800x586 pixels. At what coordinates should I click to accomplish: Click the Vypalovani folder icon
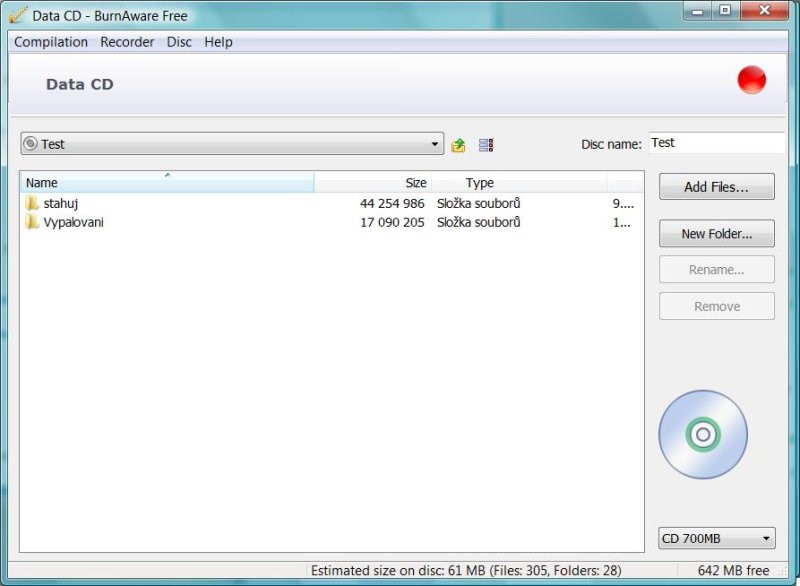pyautogui.click(x=32, y=222)
